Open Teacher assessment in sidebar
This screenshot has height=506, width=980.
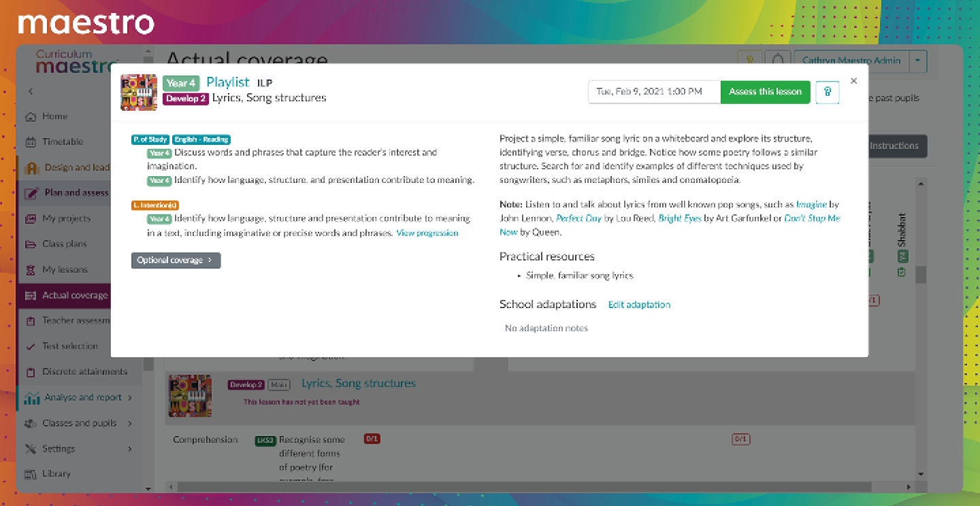pyautogui.click(x=75, y=320)
